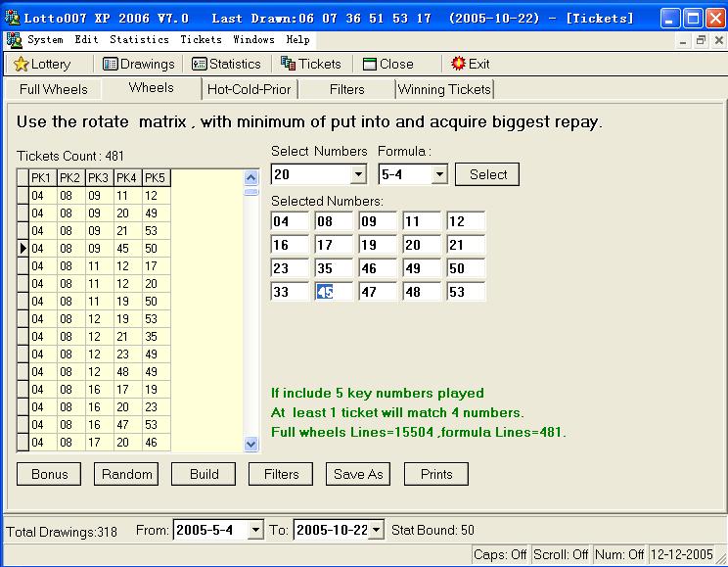Minimize the inner Tickets child window
The width and height of the screenshot is (728, 567).
[683, 40]
